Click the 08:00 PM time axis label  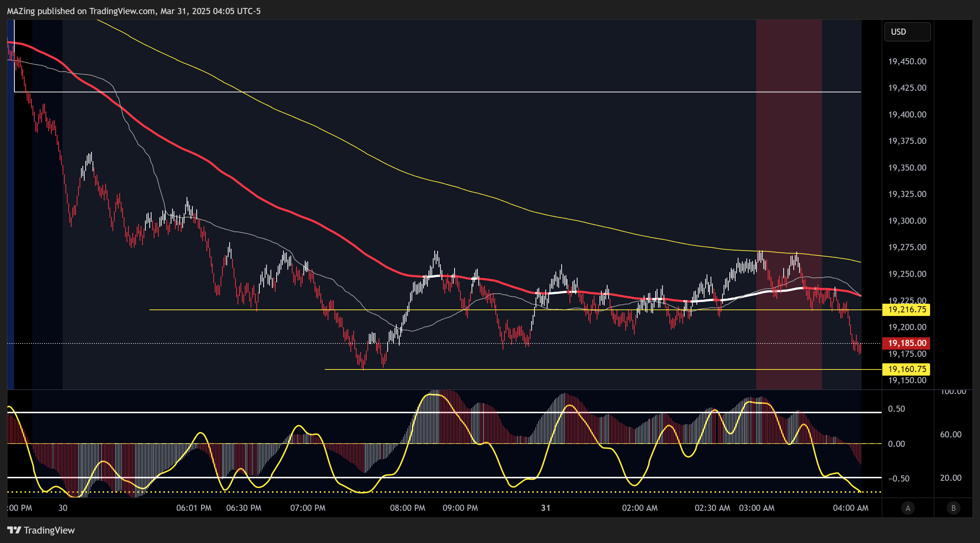tap(408, 508)
